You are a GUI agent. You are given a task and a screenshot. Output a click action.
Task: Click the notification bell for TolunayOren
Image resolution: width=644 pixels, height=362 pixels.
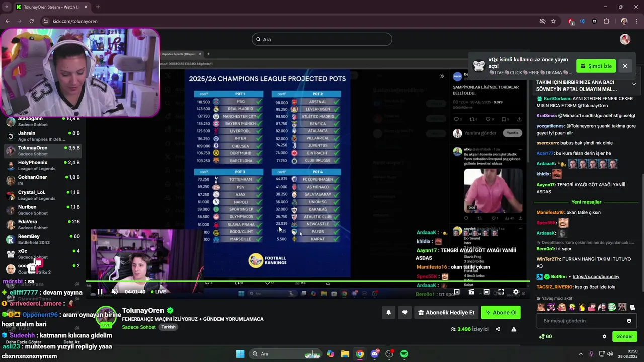pyautogui.click(x=388, y=313)
